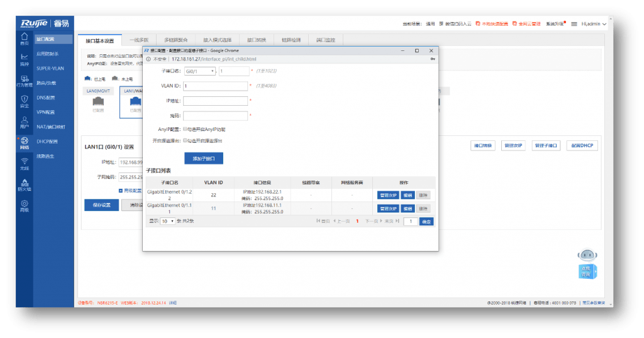Click the LAN0/MGMT port icon
The height and width of the screenshot is (338, 644).
(x=97, y=101)
